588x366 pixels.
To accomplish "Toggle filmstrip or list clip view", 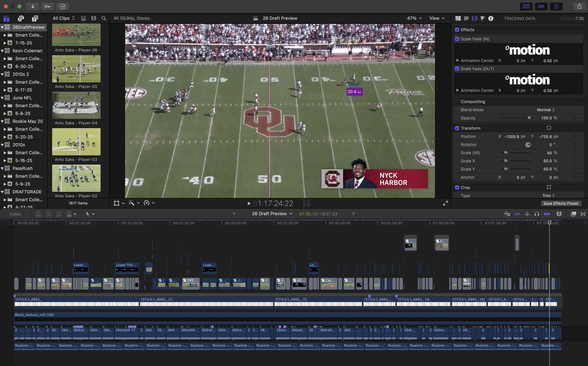I will point(84,18).
